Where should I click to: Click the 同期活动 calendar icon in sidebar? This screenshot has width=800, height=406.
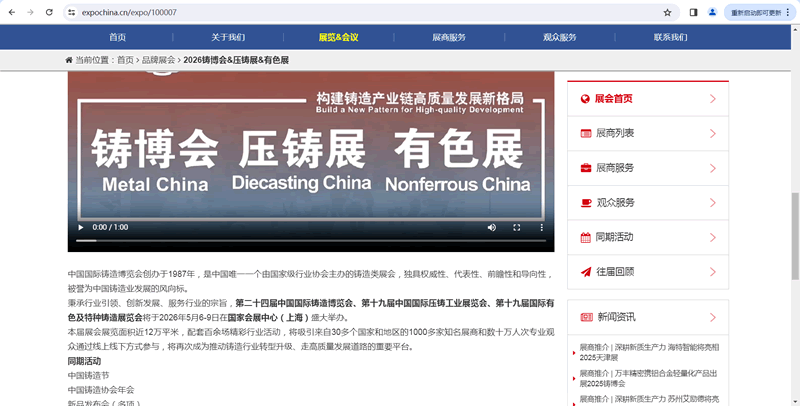point(586,237)
